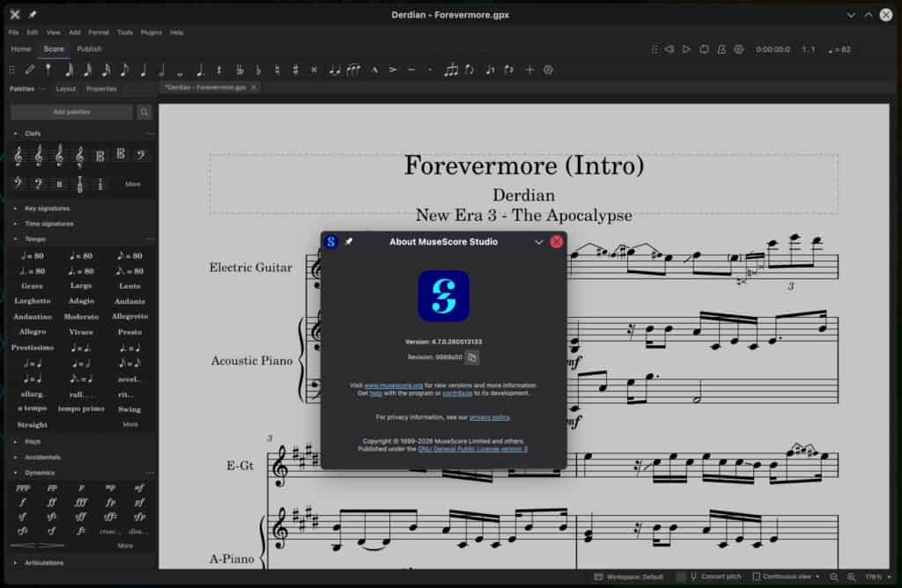Switch to the Properties panel tab
This screenshot has height=588, width=902.
101,89
